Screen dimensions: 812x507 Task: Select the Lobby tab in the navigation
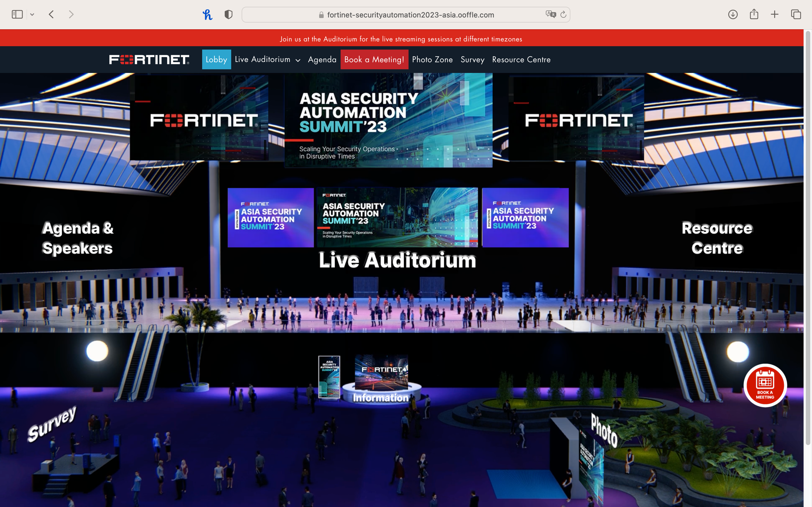coord(216,59)
